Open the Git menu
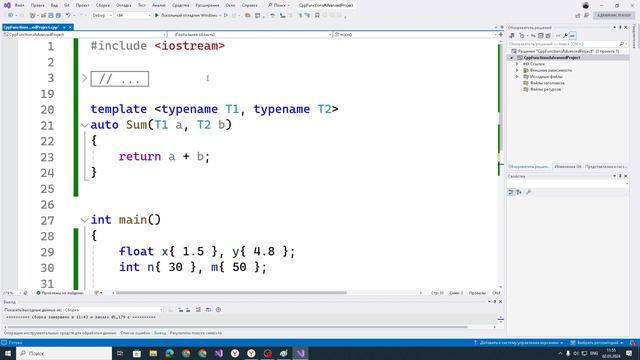This screenshot has height=360, width=640. coord(67,5)
